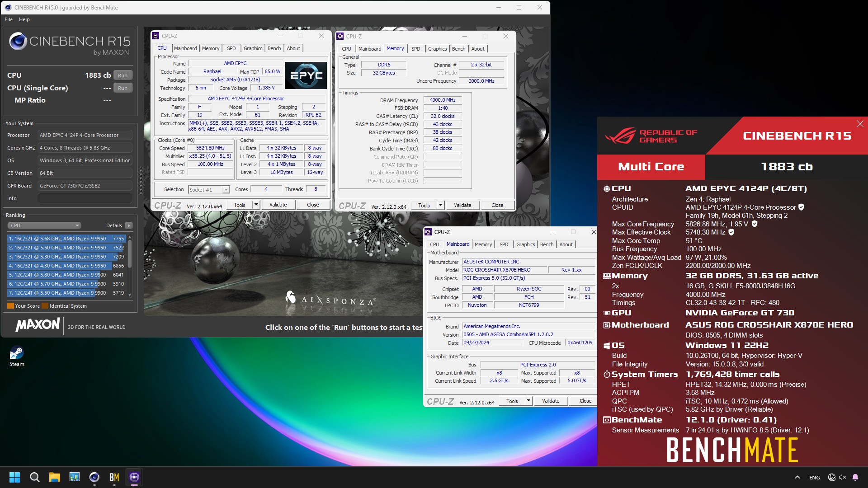
Task: Click ROG CROSSHAIR X870E HERO model field
Action: tap(504, 270)
